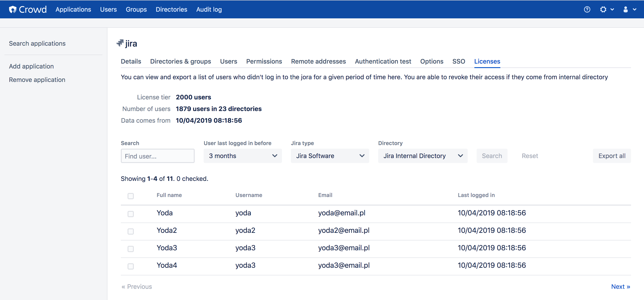Click the Search button
The width and height of the screenshot is (644, 300).
tap(492, 156)
